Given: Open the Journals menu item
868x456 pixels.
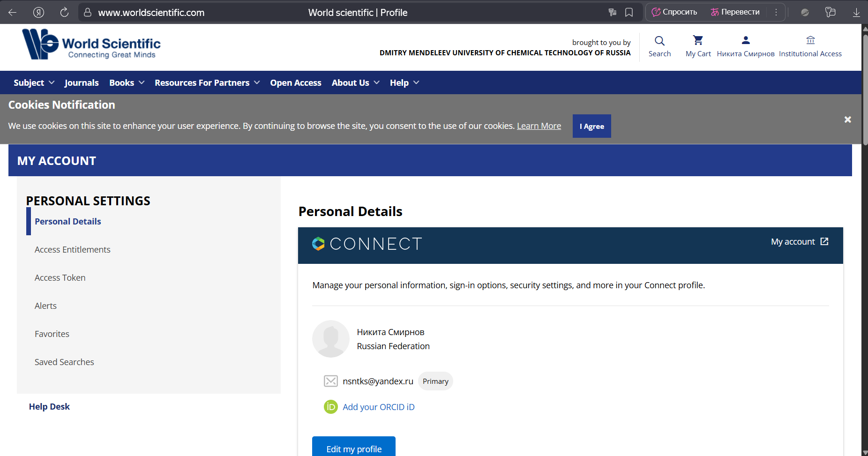Looking at the screenshot, I should [82, 83].
